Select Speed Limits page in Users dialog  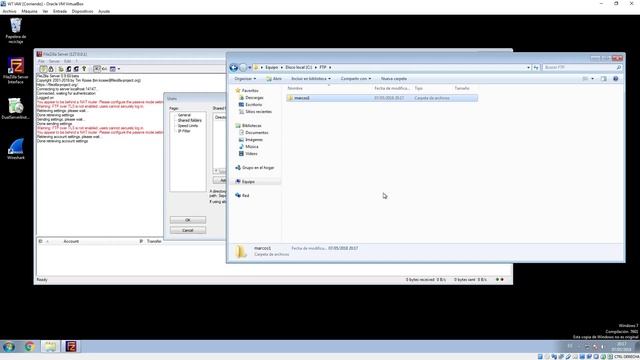[x=188, y=126]
